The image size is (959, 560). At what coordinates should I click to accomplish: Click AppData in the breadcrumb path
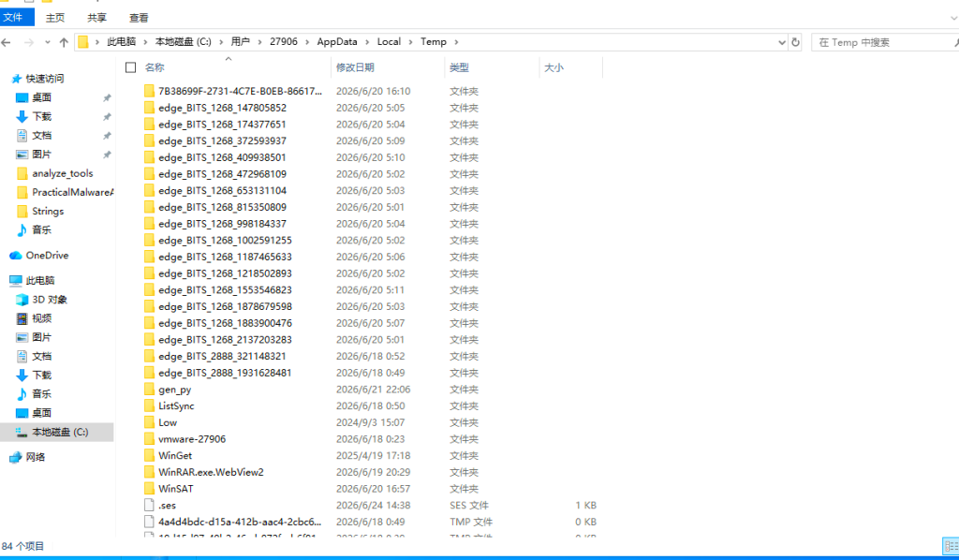(x=337, y=41)
